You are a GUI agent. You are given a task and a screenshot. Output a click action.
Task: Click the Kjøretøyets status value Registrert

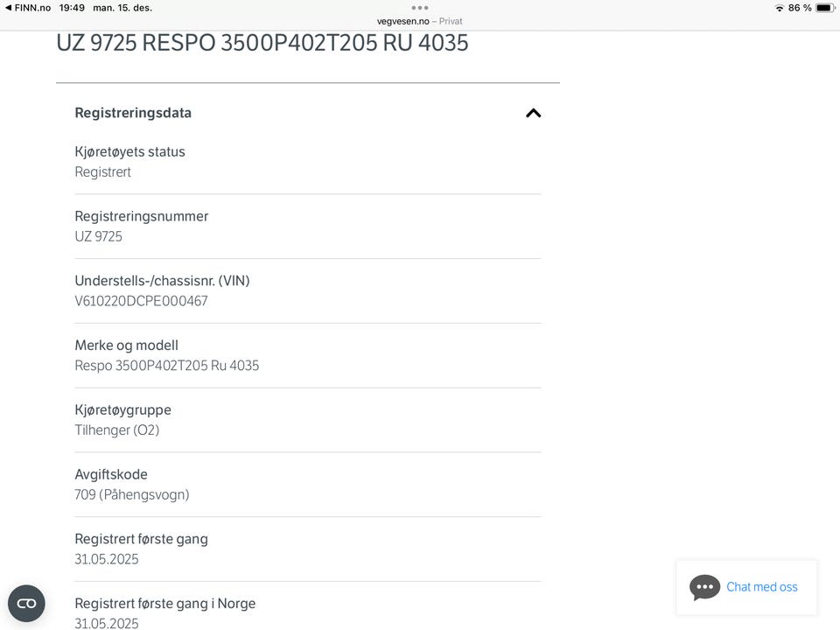pos(102,172)
